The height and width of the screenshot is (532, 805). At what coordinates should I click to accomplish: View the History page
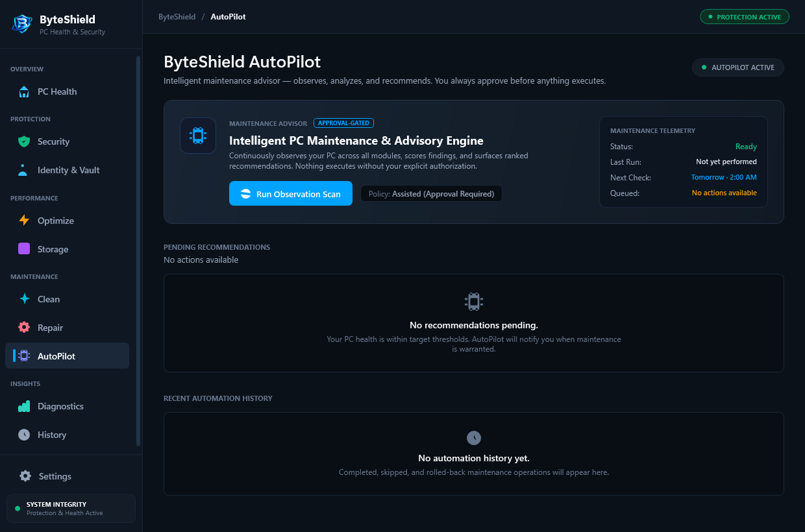point(68,435)
